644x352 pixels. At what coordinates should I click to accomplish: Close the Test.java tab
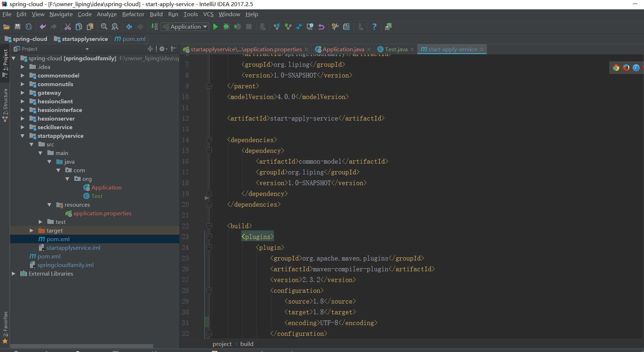click(x=412, y=49)
